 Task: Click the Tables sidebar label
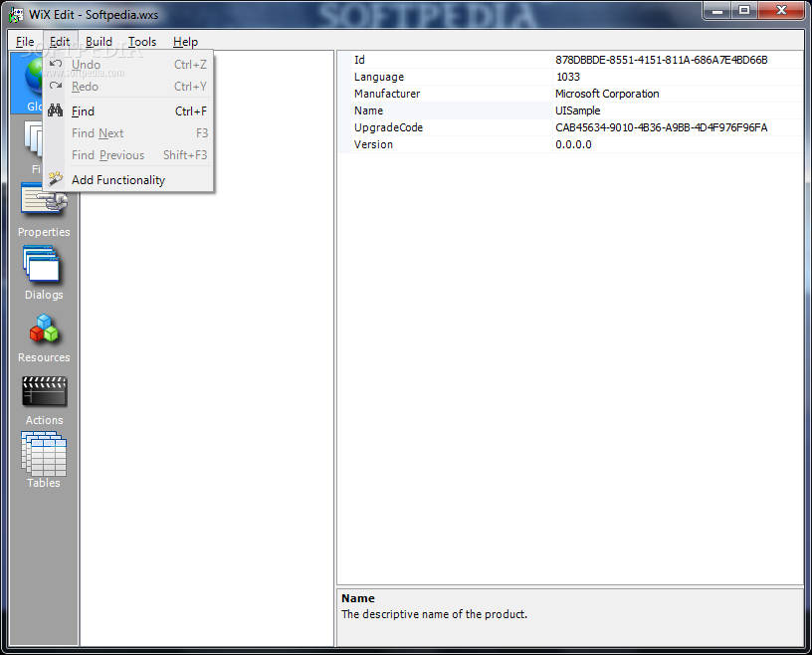pos(44,483)
